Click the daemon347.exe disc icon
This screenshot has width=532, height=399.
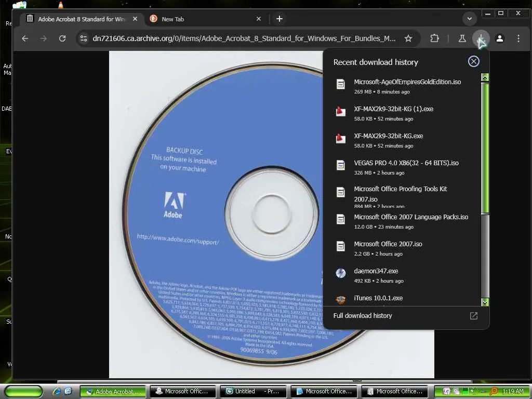341,273
